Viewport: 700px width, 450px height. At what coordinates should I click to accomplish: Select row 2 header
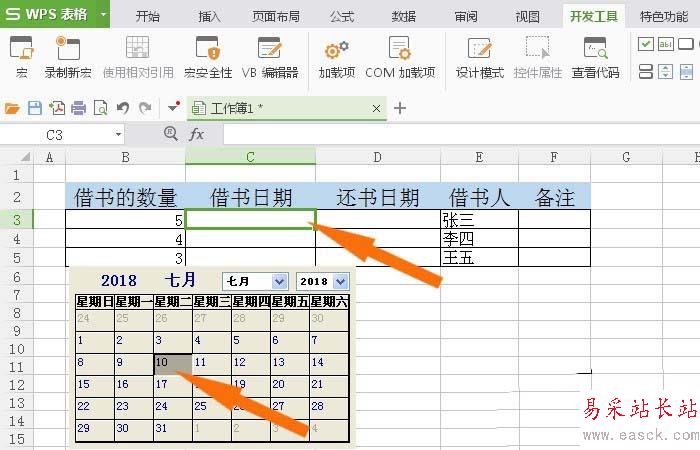(x=17, y=196)
